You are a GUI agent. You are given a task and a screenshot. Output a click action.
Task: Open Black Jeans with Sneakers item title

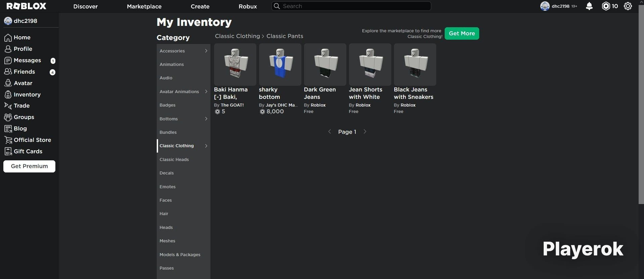click(413, 93)
